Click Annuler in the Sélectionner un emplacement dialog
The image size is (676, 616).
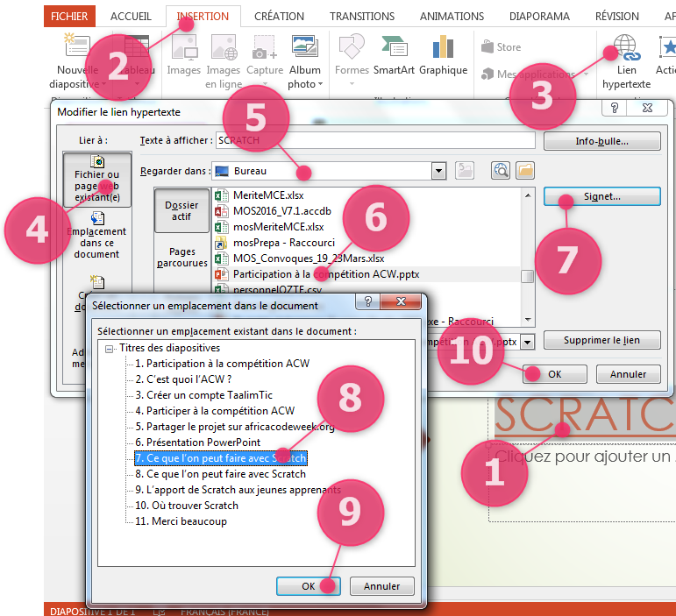click(382, 586)
